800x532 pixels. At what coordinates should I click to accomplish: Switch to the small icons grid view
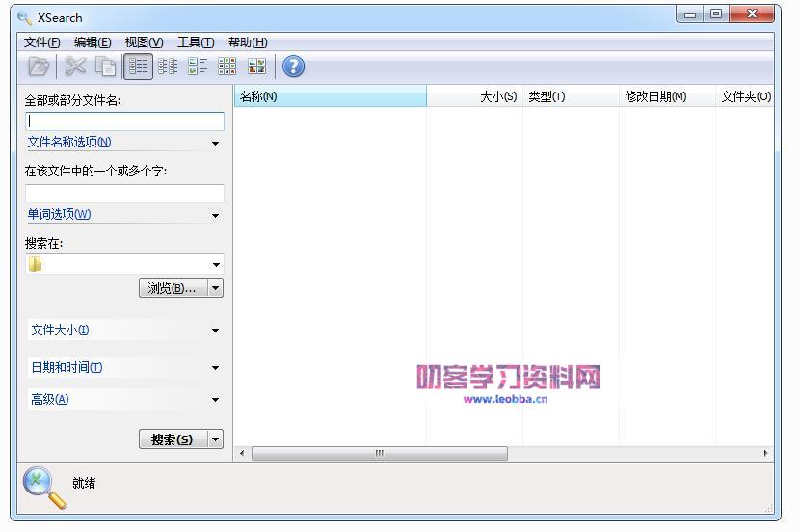(227, 66)
